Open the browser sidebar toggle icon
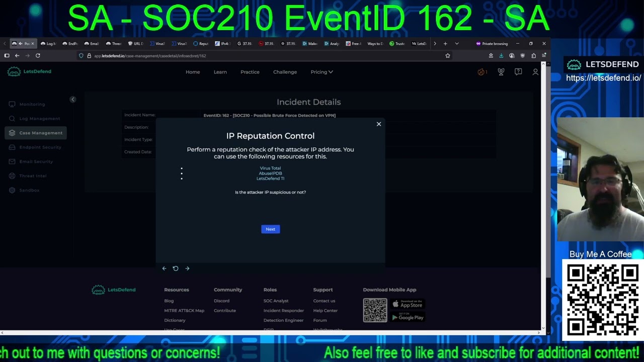The height and width of the screenshot is (362, 644). tap(7, 56)
